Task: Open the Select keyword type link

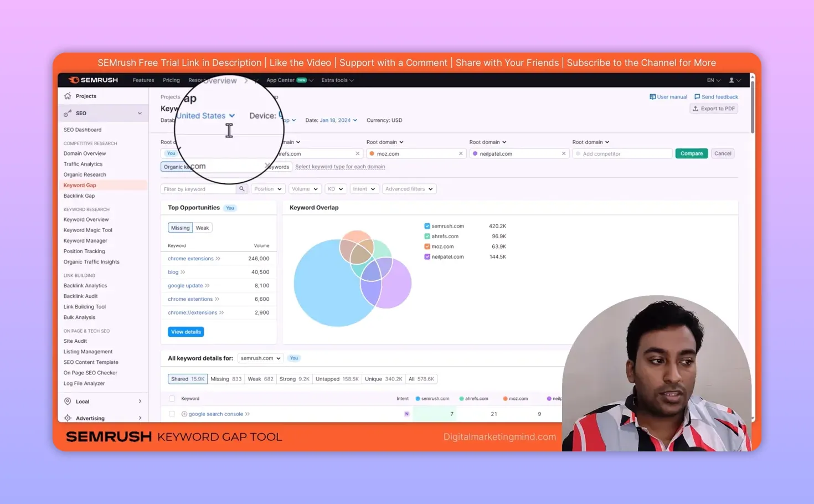Action: [340, 167]
